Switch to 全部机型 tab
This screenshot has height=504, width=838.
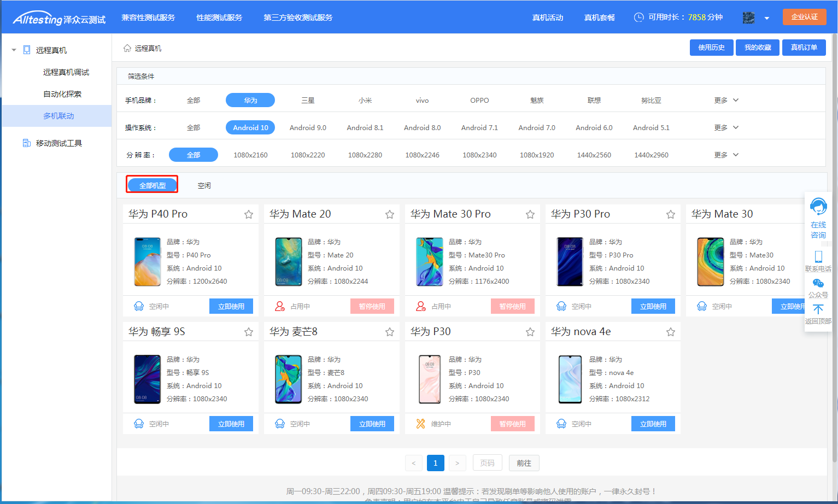pyautogui.click(x=153, y=185)
